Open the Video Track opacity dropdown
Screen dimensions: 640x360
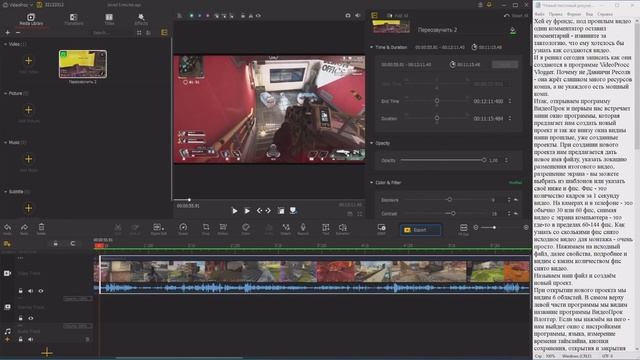pyautogui.click(x=78, y=299)
